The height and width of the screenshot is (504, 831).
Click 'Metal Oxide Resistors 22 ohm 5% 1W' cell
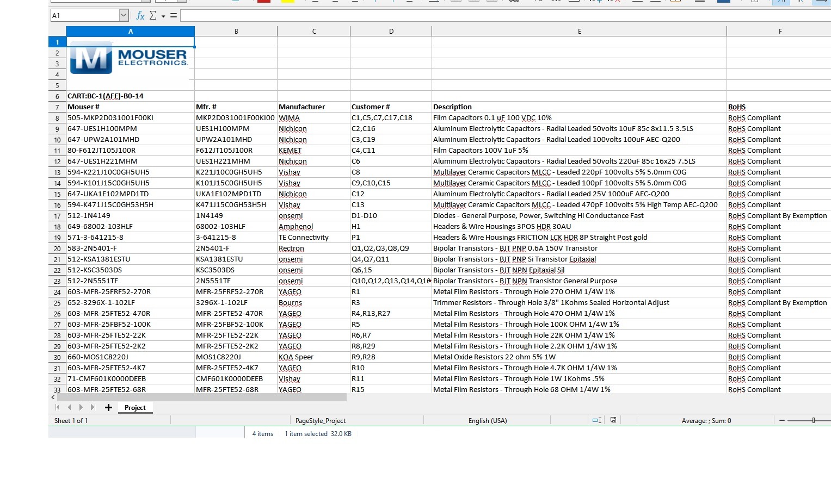580,357
